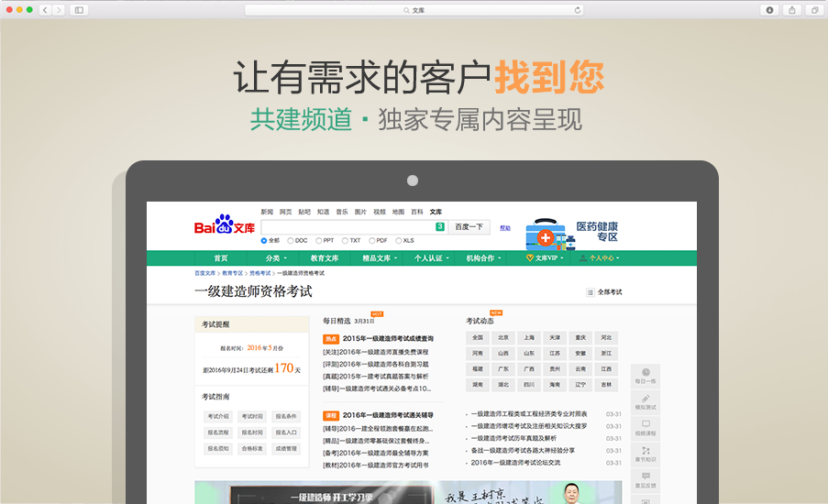This screenshot has width=828, height=504.
Task: Click the 北京 region link under 考试动态
Action: [x=503, y=337]
